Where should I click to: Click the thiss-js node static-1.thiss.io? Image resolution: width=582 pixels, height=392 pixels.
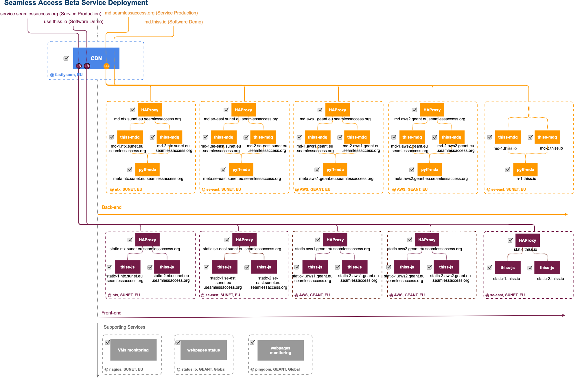508,268
